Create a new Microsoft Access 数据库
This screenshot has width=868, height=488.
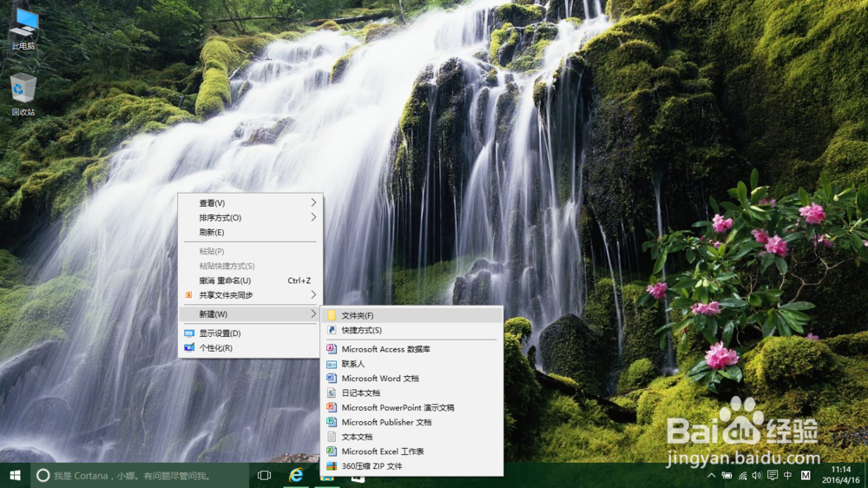coord(411,349)
